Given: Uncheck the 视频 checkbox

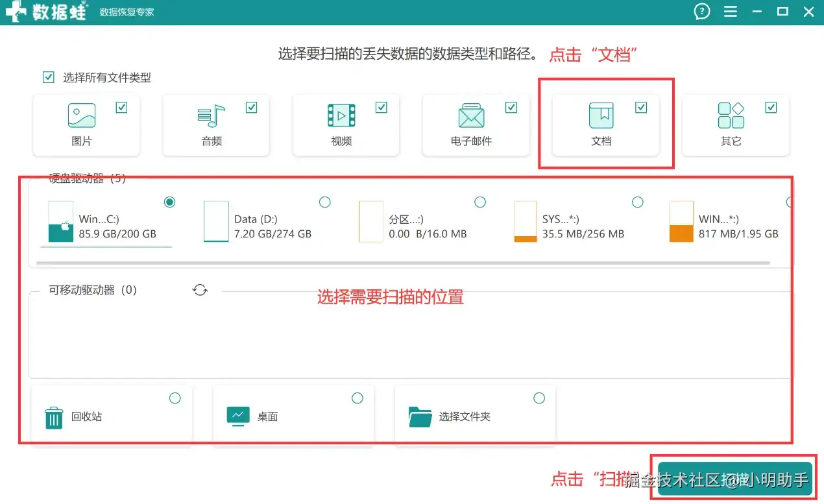Looking at the screenshot, I should pyautogui.click(x=381, y=107).
